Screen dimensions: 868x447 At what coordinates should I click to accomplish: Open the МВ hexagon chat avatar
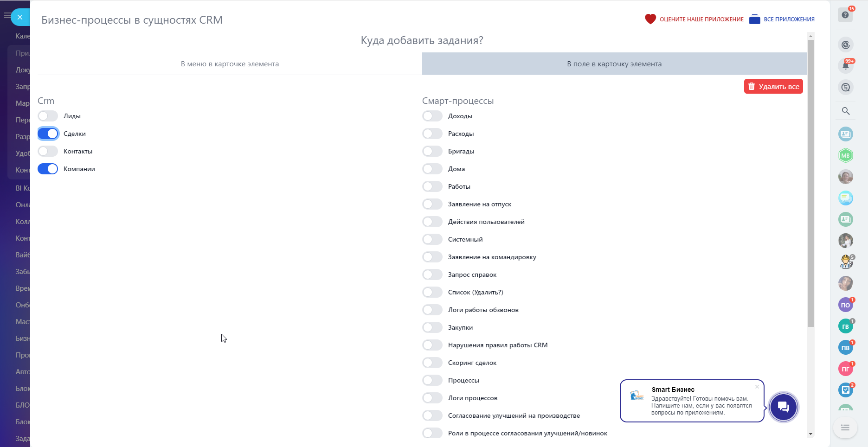coord(846,155)
